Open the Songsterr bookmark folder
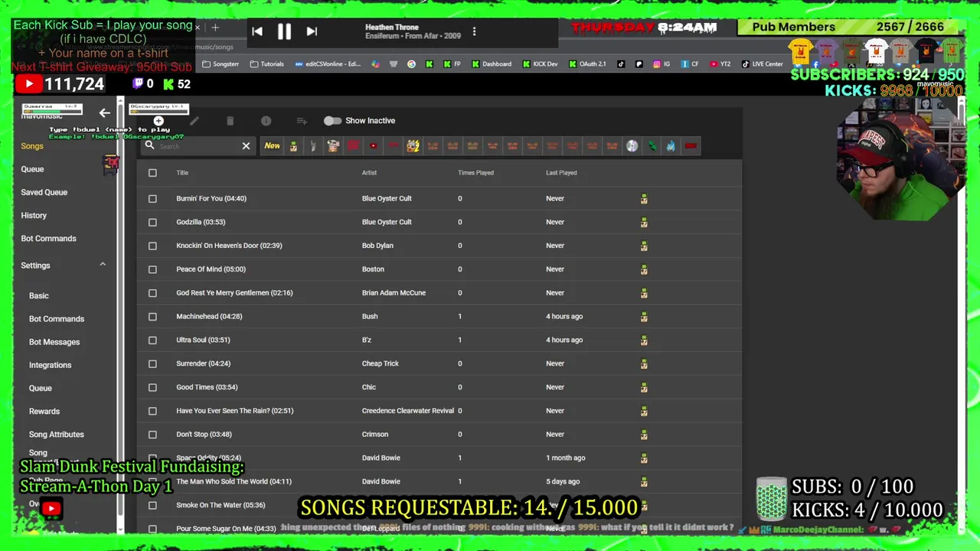Viewport: 980px width, 551px height. pyautogui.click(x=220, y=64)
